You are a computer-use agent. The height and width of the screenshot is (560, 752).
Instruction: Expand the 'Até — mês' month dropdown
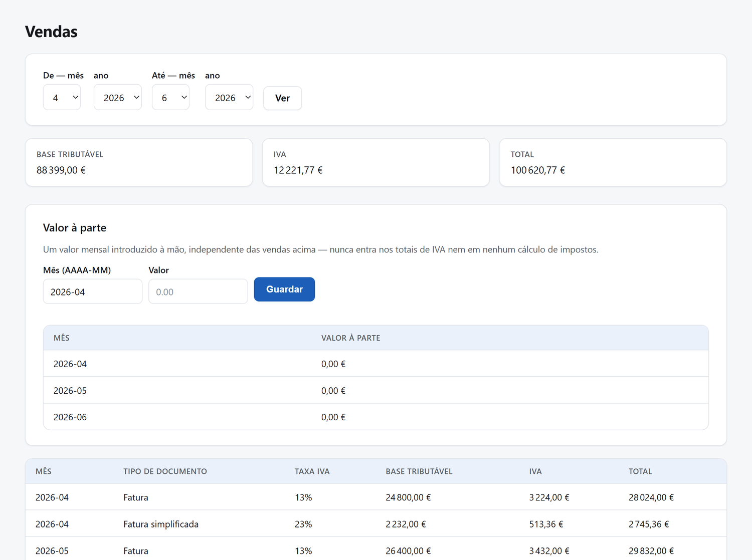click(x=171, y=98)
